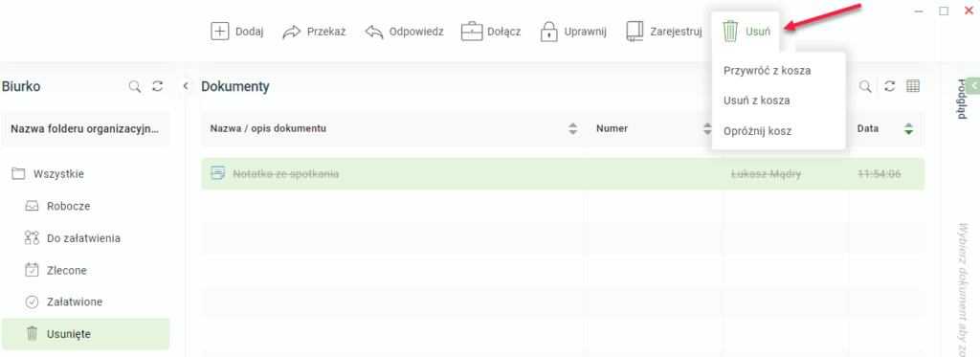980x357 pixels.
Task: Click the Data column header
Action: (x=867, y=129)
